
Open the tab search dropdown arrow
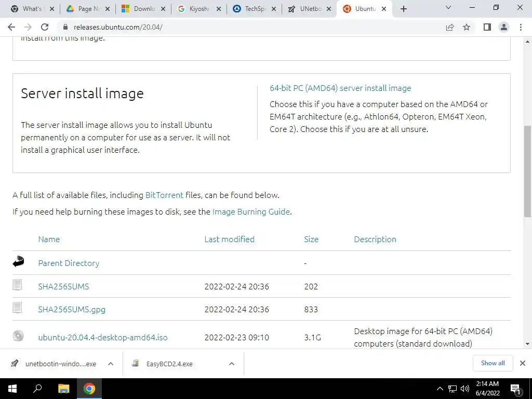point(448,7)
